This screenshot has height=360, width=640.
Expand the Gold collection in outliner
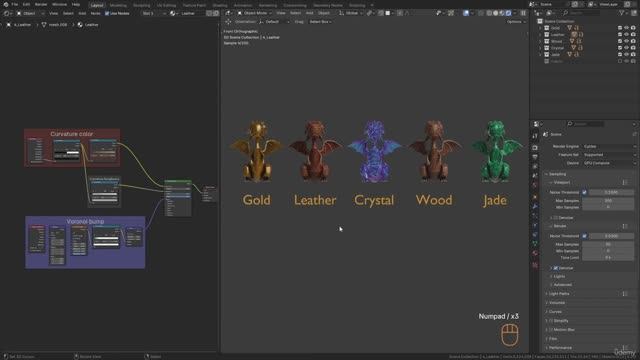click(x=541, y=28)
